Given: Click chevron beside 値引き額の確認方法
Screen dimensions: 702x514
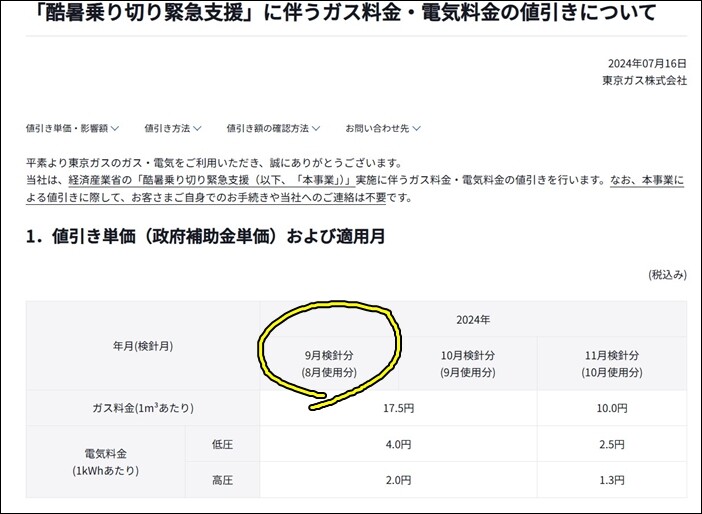Looking at the screenshot, I should (316, 129).
